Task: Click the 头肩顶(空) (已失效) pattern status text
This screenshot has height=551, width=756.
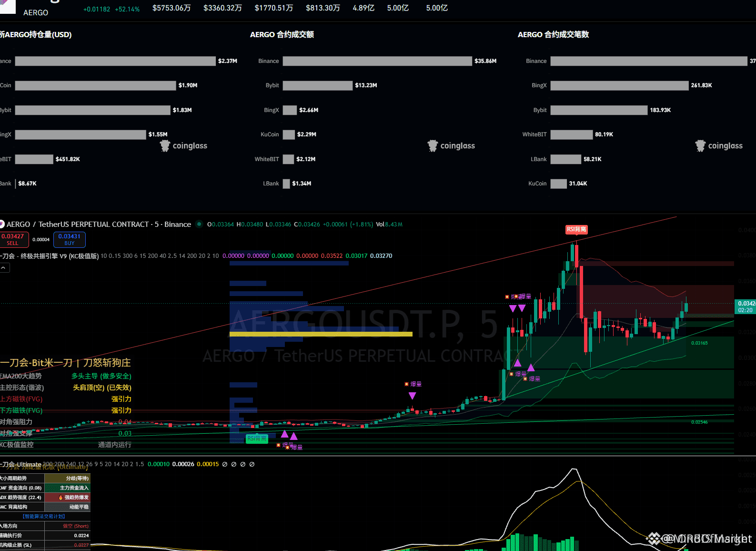Action: pyautogui.click(x=102, y=388)
